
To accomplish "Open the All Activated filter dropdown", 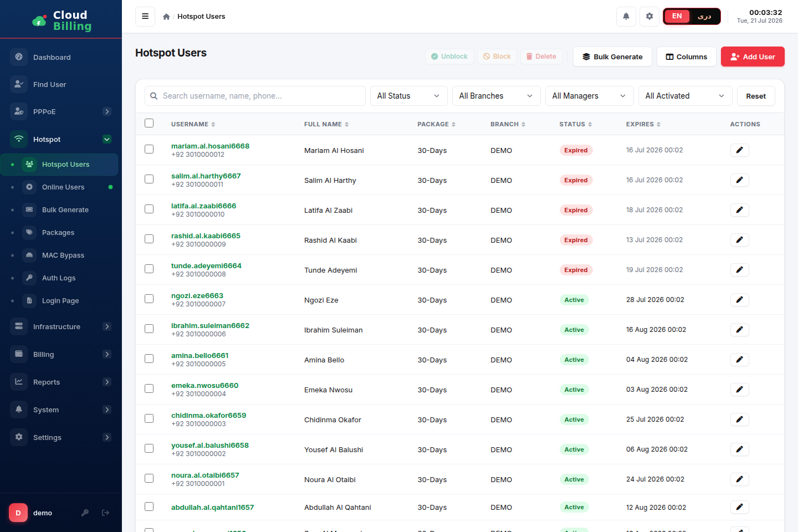I will pos(685,96).
